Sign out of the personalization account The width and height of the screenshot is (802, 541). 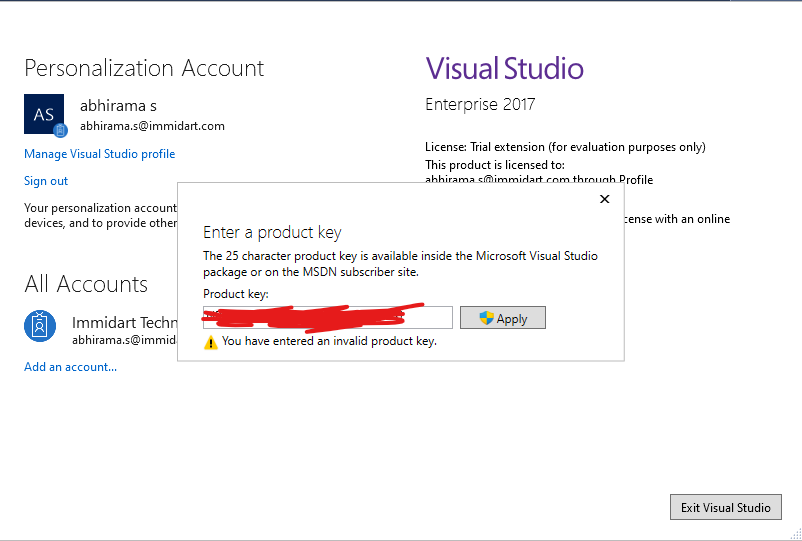click(x=46, y=181)
